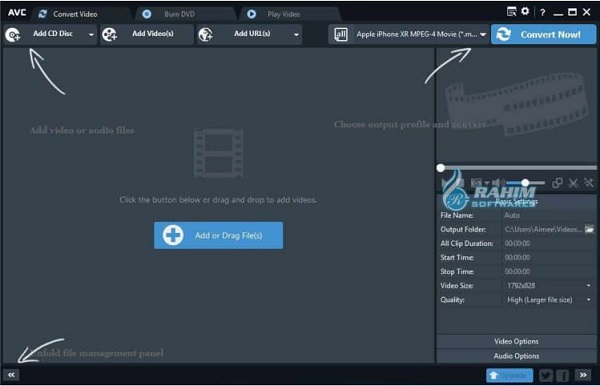Click the film strip placeholder icon
This screenshot has width=600, height=386.
coord(218,153)
